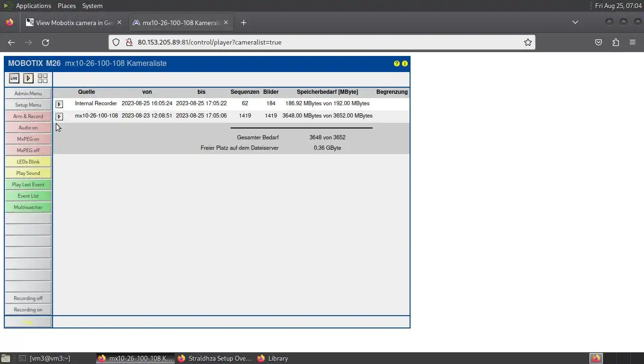
Task: Select the Internal Recorder text
Action: click(x=96, y=103)
